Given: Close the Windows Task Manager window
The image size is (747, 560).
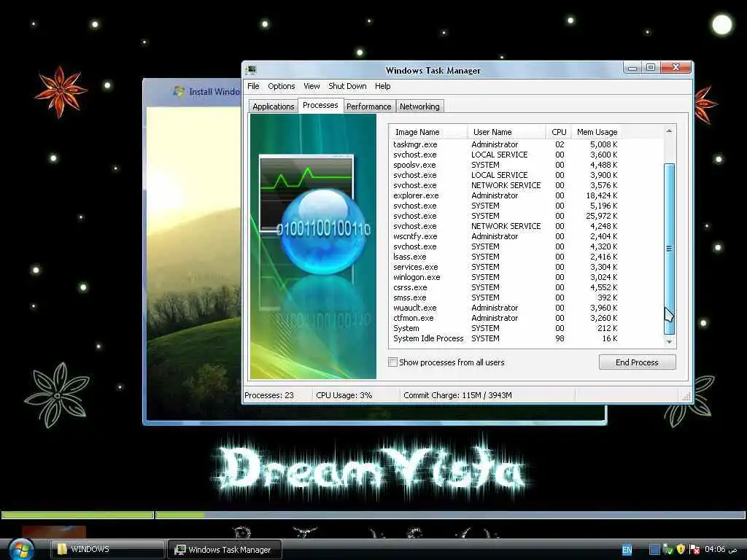Looking at the screenshot, I should click(x=676, y=68).
